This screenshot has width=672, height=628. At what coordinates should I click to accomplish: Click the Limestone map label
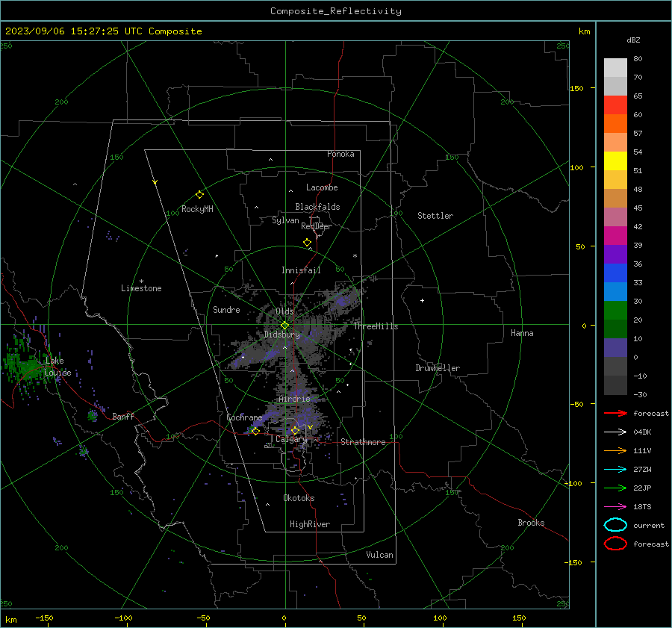141,288
